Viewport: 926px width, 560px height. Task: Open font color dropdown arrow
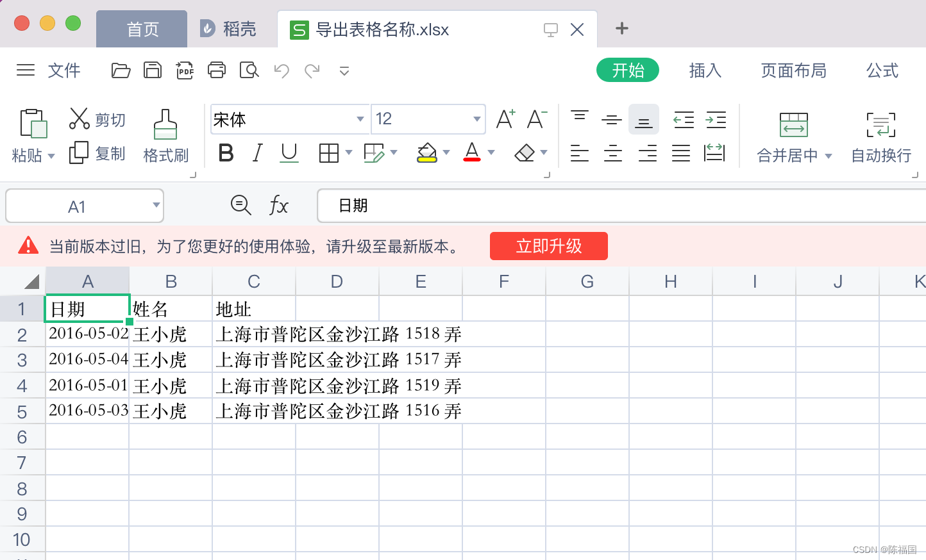491,152
